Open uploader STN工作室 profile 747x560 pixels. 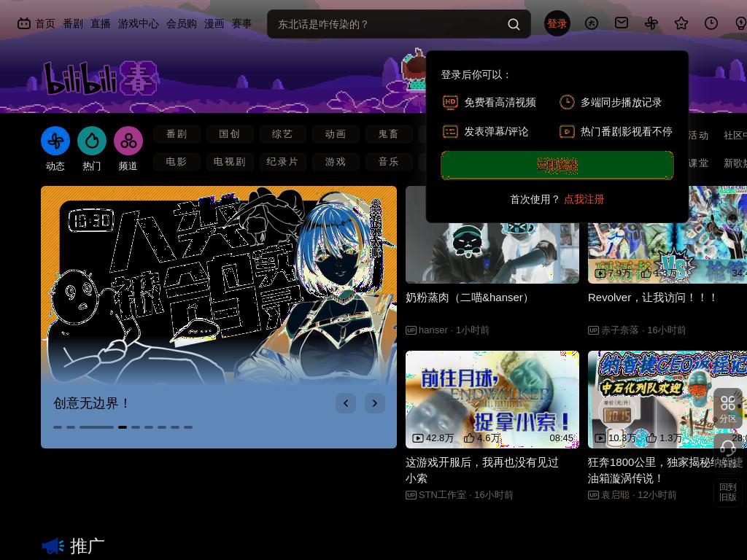[442, 495]
